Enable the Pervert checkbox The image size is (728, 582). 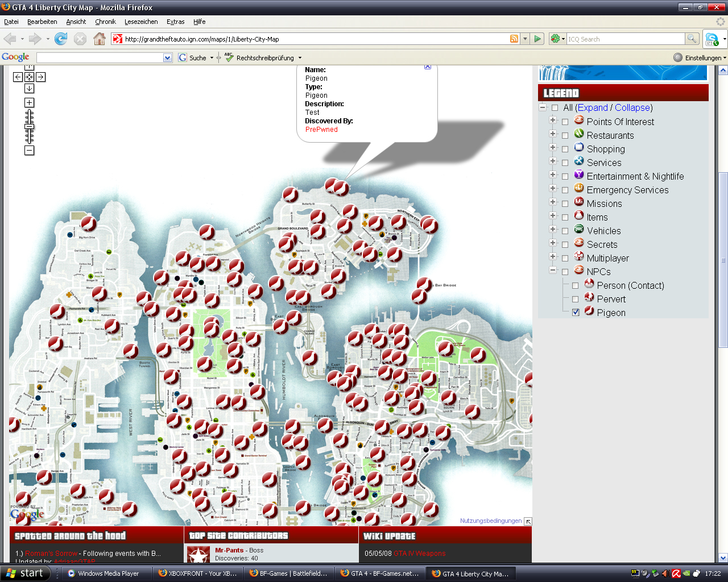tap(576, 299)
